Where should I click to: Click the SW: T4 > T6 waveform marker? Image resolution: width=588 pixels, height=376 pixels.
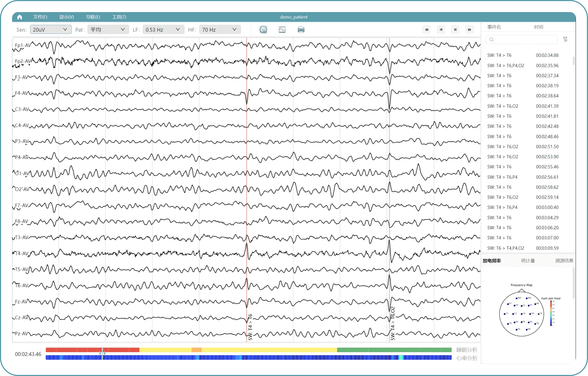tap(250, 327)
